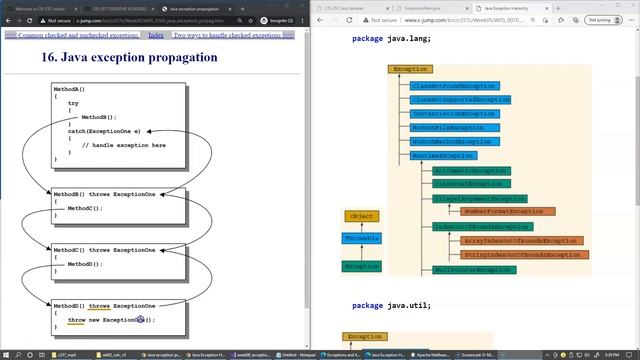
Task: Select Java Exception Hierarchy tab in Edge
Action: [x=511, y=8]
